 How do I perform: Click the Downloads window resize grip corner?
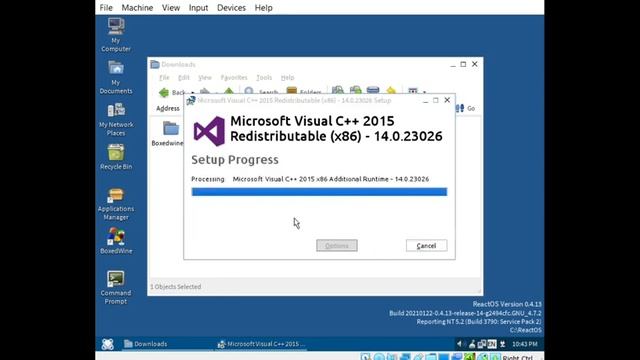[479, 291]
